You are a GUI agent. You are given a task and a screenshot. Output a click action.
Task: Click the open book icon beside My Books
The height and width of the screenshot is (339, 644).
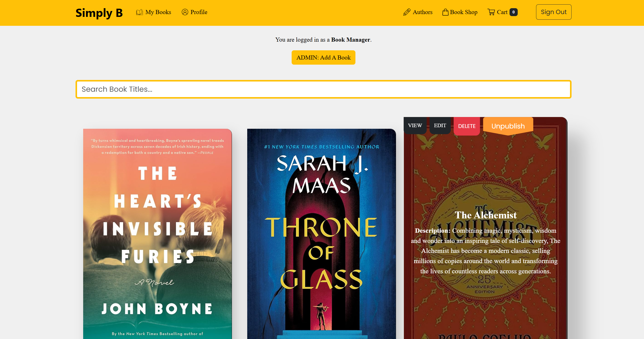coord(139,12)
